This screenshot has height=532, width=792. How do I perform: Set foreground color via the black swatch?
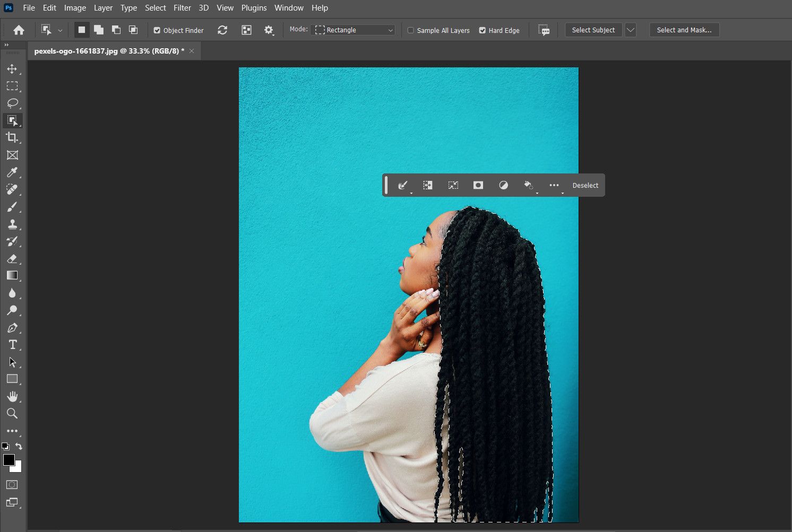[10, 459]
